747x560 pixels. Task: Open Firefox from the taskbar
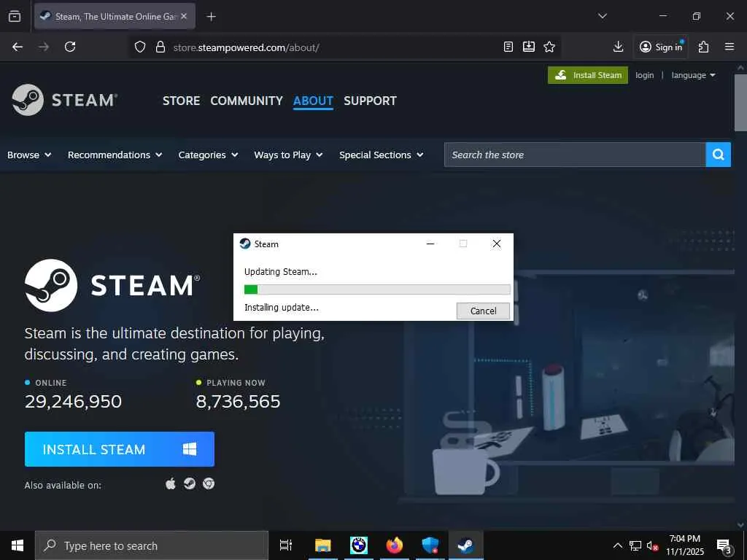pyautogui.click(x=395, y=545)
